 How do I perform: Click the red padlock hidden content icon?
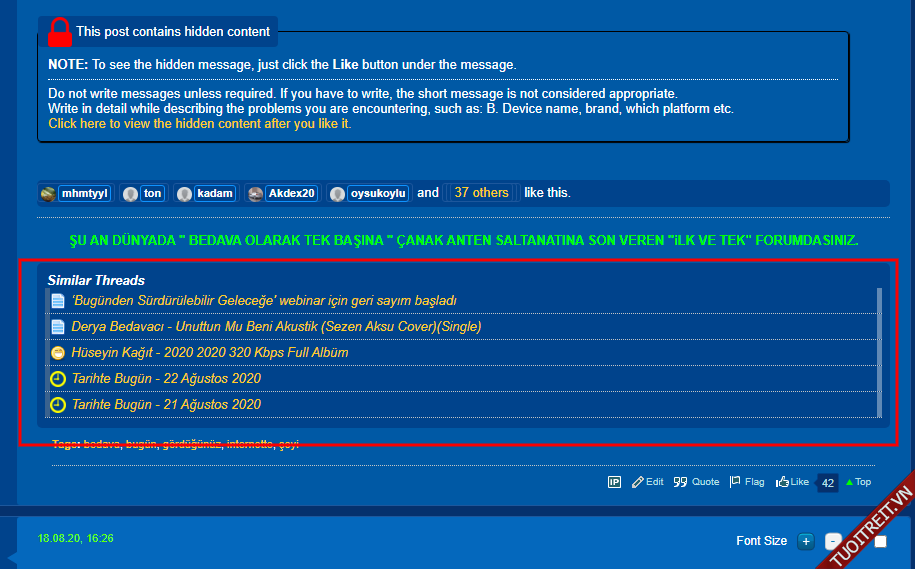(60, 32)
